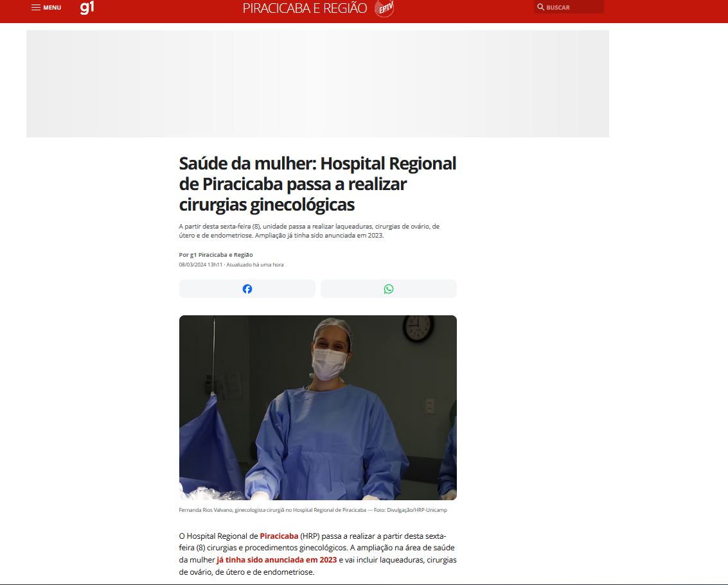Share the article via WhatsApp
Screen dimensions: 728x585
pyautogui.click(x=389, y=289)
